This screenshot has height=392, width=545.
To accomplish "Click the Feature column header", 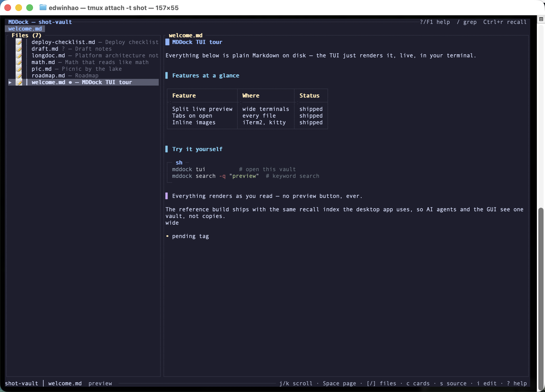I will coord(184,96).
